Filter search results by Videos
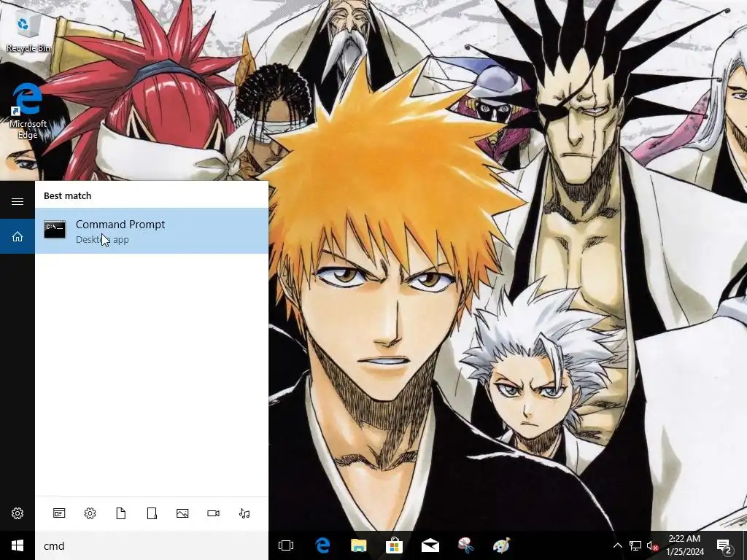The width and height of the screenshot is (747, 560). [x=214, y=513]
